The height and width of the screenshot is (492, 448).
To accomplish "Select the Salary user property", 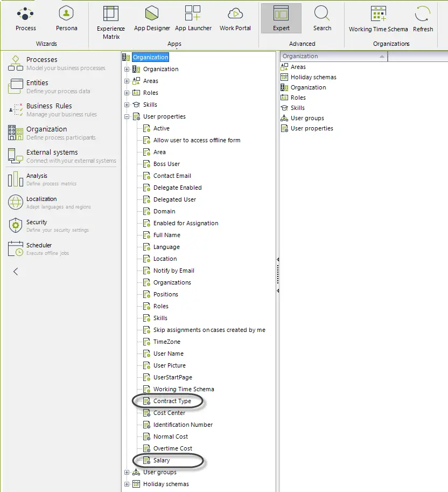I will click(x=162, y=460).
